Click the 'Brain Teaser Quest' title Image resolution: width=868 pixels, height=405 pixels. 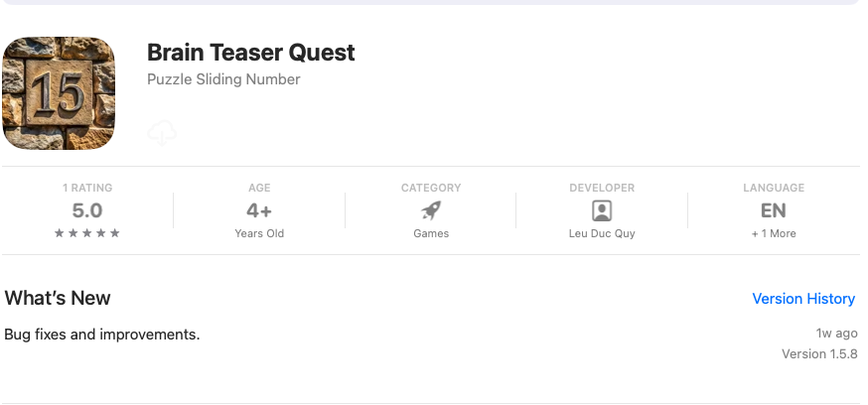250,53
